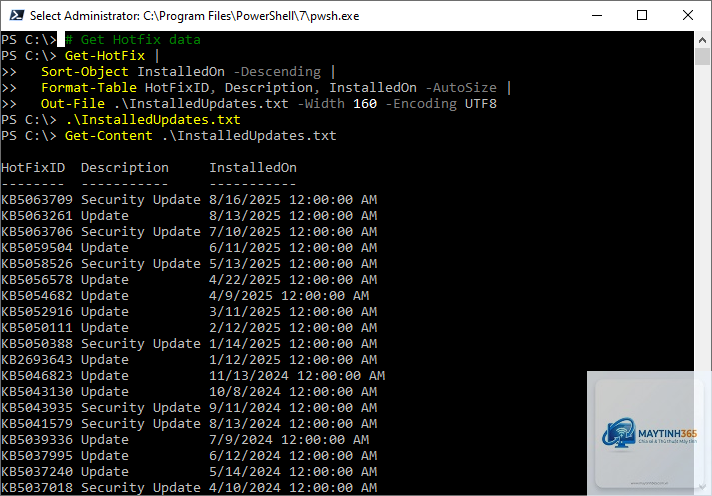Click install date 7/10/2025 12:00:00 AM
This screenshot has width=712, height=496.
tap(293, 232)
